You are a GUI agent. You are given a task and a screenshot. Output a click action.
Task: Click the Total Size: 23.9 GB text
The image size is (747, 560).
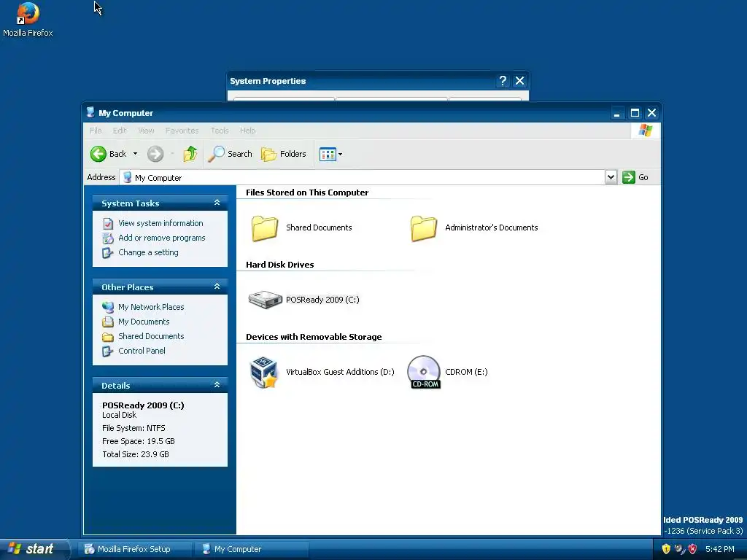(135, 454)
